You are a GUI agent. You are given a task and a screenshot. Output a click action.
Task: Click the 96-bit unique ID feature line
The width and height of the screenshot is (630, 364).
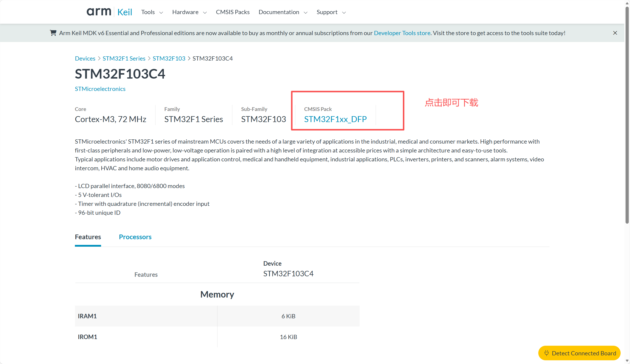pos(98,213)
